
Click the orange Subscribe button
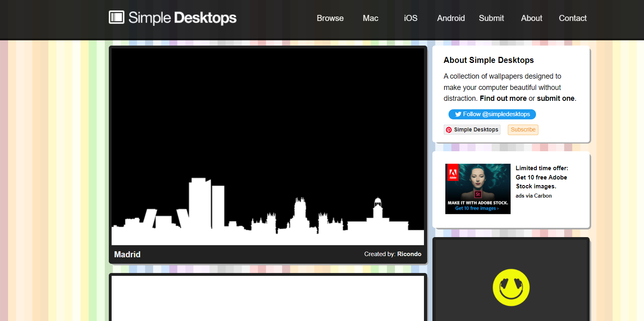[x=523, y=129]
